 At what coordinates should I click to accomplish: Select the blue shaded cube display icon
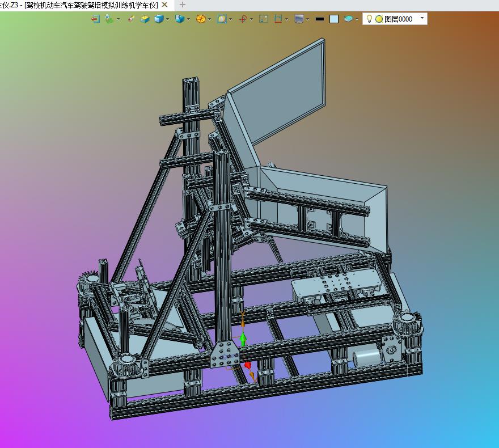coord(158,19)
